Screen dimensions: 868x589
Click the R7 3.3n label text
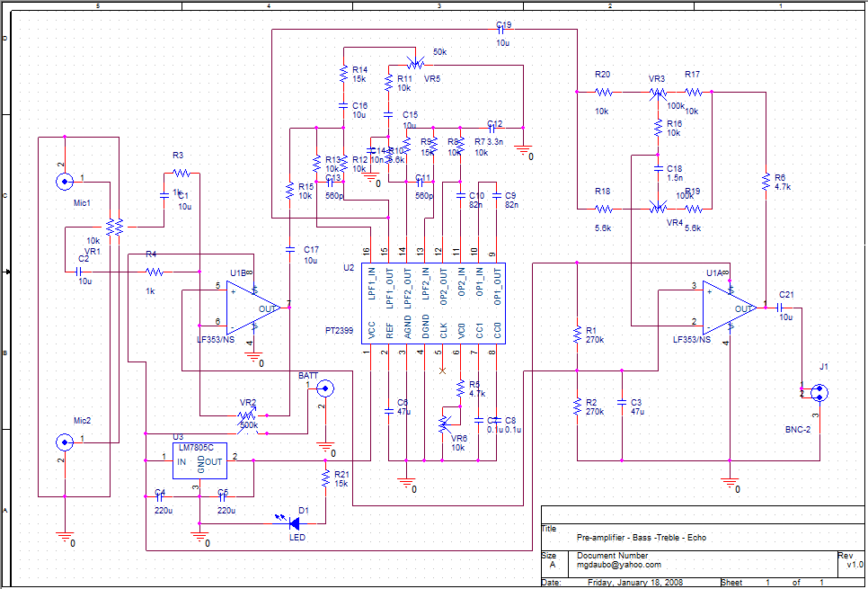tap(489, 142)
